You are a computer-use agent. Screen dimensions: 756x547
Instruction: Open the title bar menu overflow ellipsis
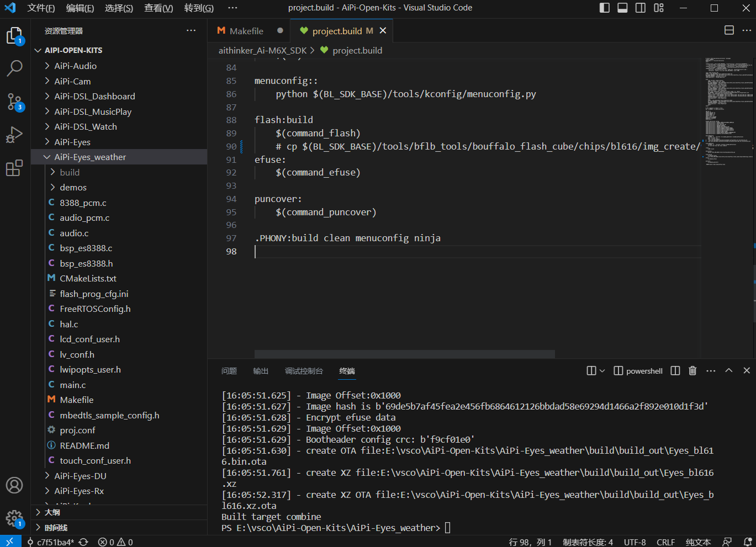coord(232,8)
